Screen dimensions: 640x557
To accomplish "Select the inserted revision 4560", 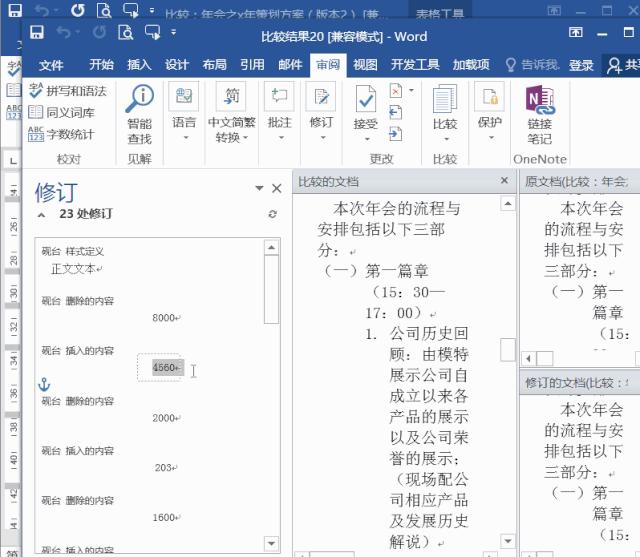I will 166,368.
